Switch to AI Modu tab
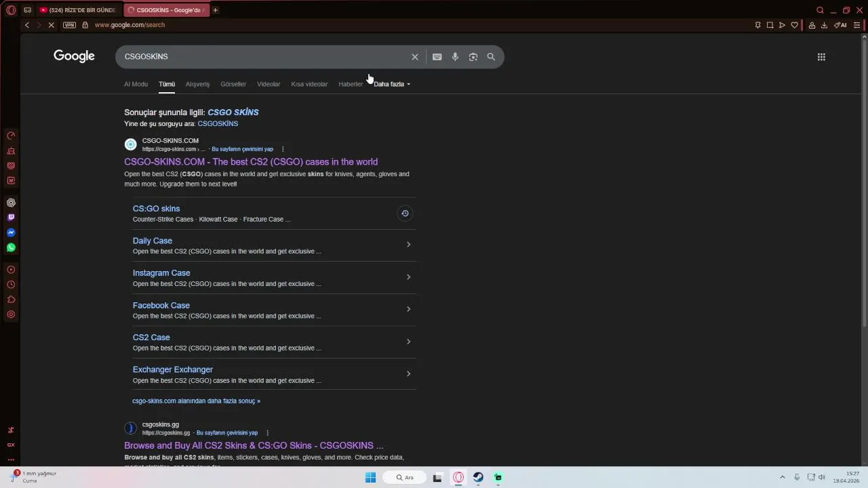 pyautogui.click(x=136, y=84)
